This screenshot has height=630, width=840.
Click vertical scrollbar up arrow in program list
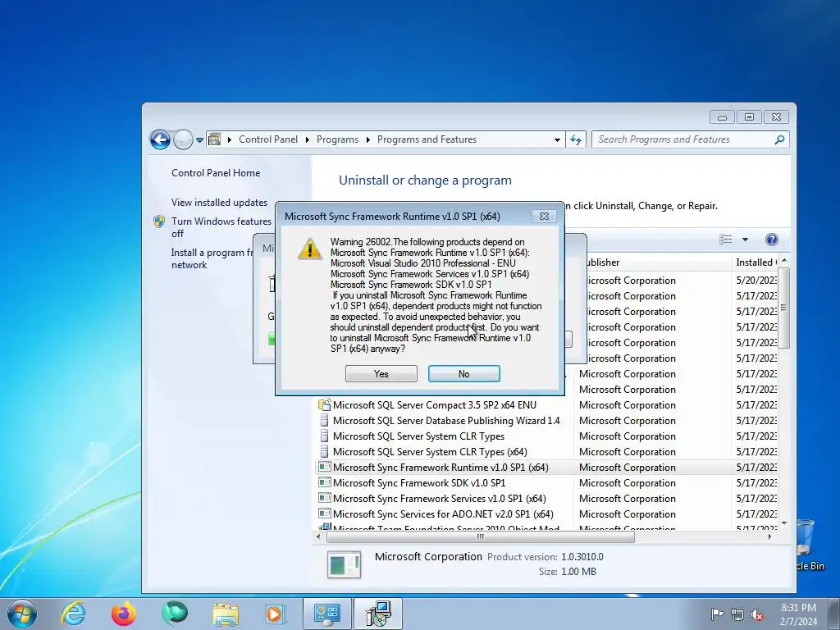(784, 260)
